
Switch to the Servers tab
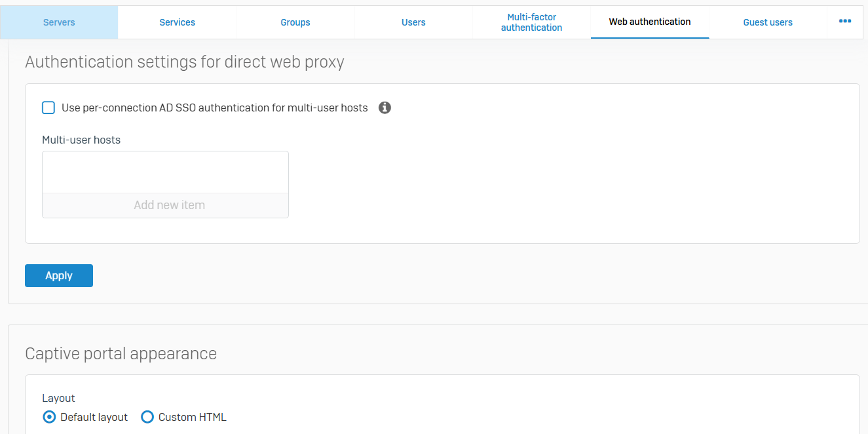click(x=59, y=22)
